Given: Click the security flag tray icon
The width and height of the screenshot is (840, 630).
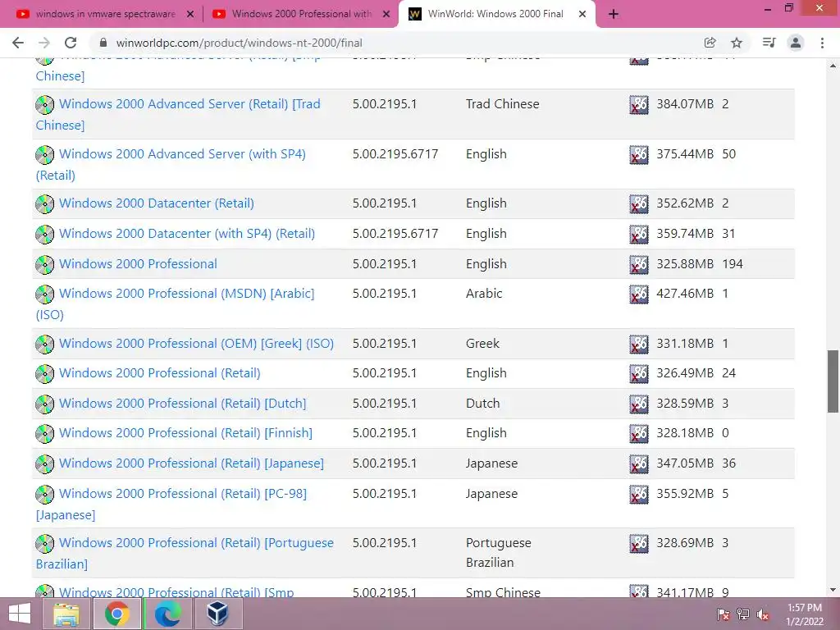Looking at the screenshot, I should tap(724, 614).
